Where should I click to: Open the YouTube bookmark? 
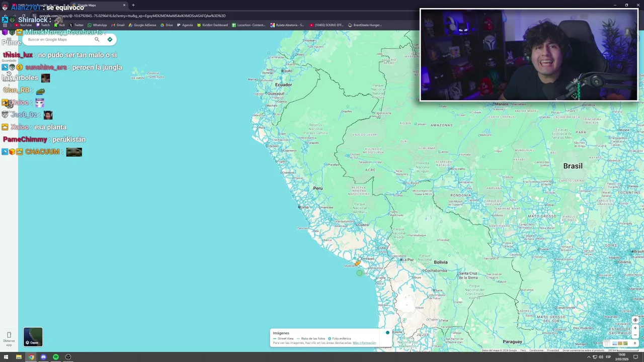[x=23, y=25]
